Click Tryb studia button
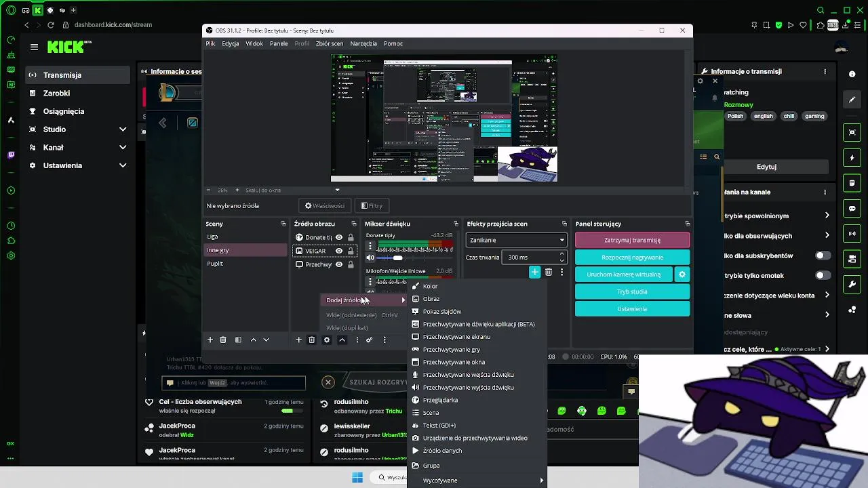 (x=632, y=291)
